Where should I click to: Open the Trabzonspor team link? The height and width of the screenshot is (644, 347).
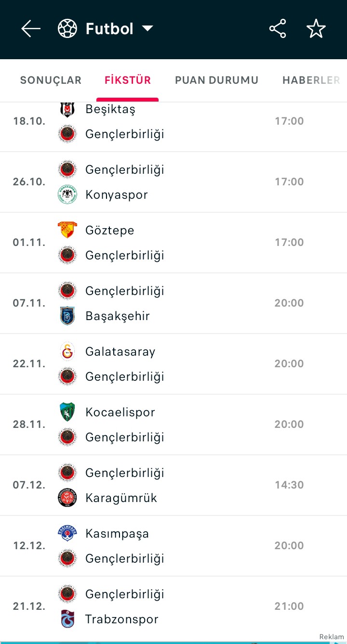pyautogui.click(x=121, y=619)
